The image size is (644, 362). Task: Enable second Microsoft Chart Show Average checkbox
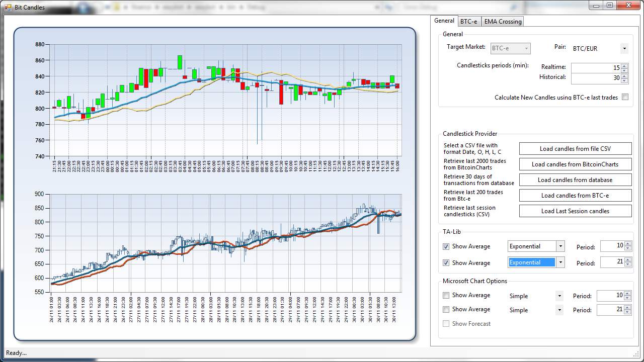coord(446,309)
